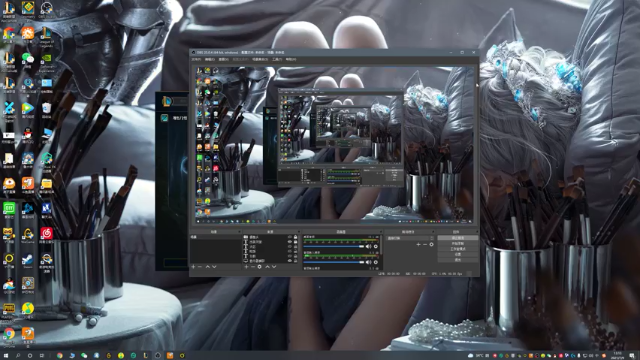Toggle lock icon on the first source
The width and height of the screenshot is (640, 360).
point(296,237)
